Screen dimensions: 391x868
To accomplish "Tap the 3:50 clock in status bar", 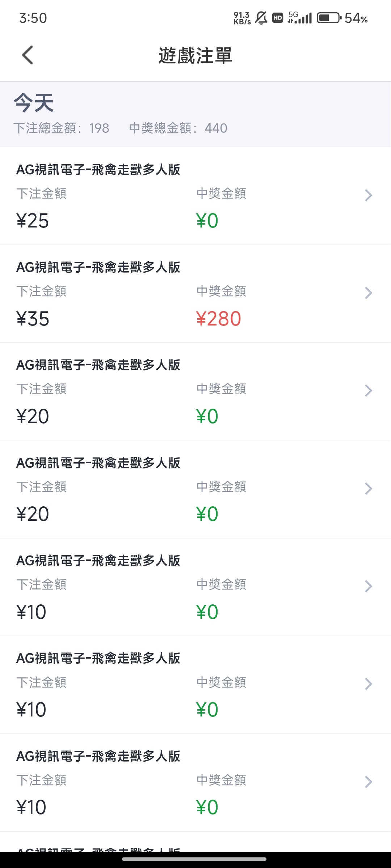I will (33, 18).
